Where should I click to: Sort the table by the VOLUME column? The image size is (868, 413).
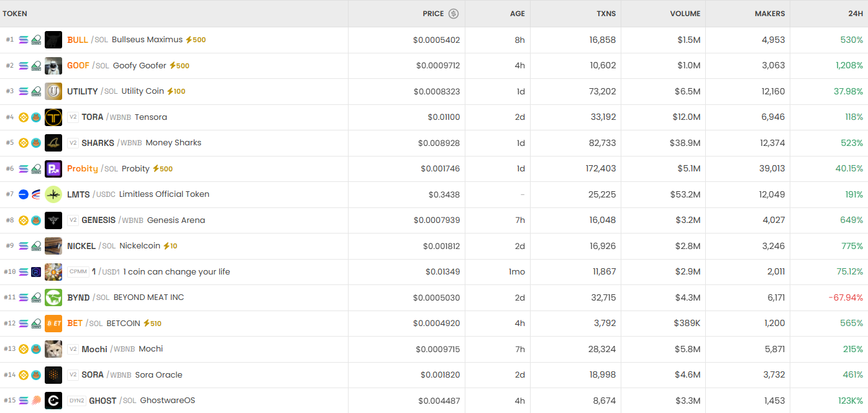(x=685, y=14)
